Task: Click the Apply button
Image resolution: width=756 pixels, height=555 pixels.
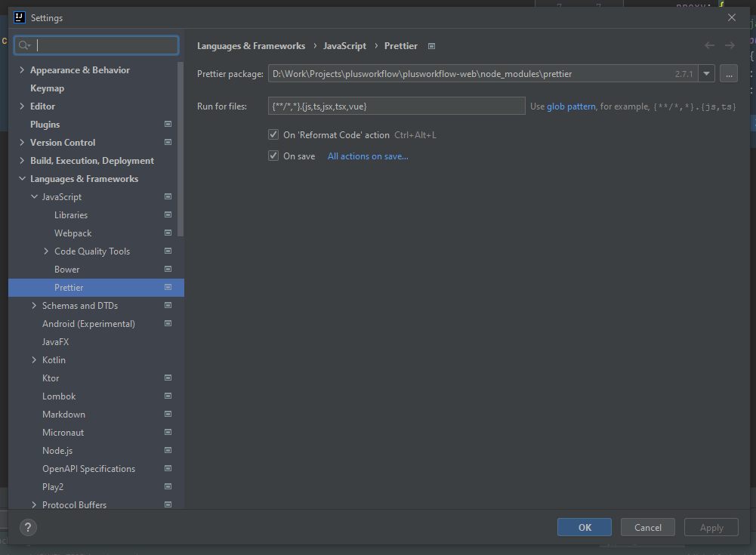Action: click(x=711, y=527)
